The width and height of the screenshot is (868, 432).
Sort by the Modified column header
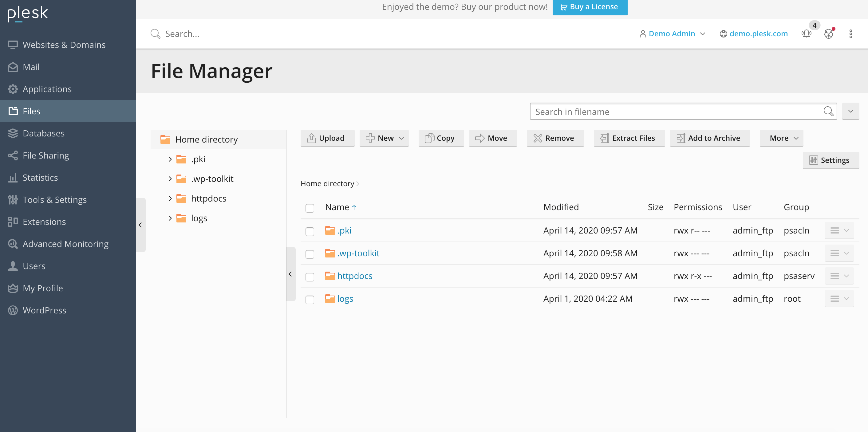click(561, 207)
